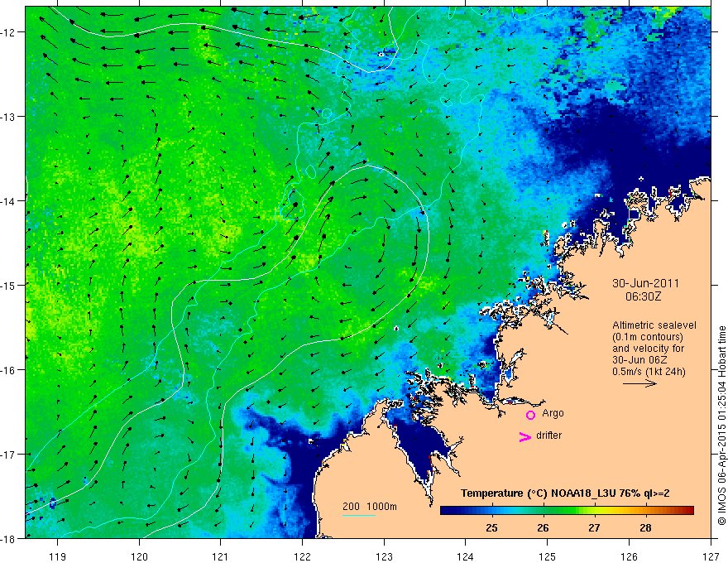The width and height of the screenshot is (728, 563).
Task: Click the latitude axis label '-16'
Action: [x=8, y=370]
